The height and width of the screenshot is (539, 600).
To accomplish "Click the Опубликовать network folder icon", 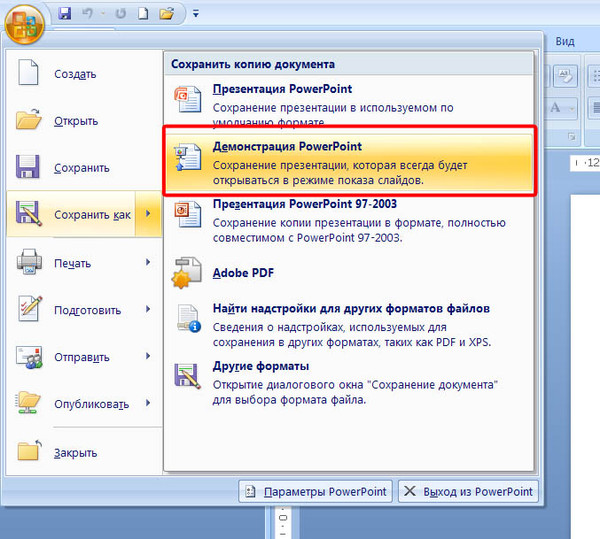I will [28, 402].
